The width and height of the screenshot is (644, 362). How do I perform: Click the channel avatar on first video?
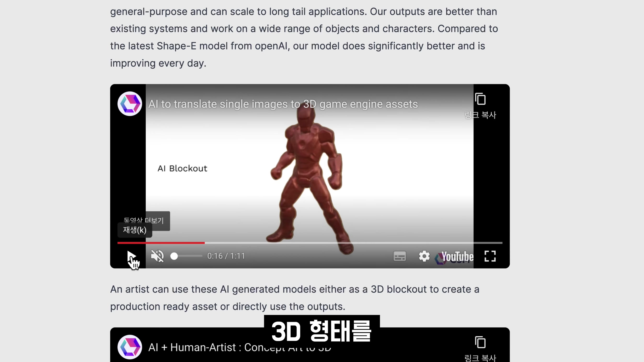click(x=130, y=104)
